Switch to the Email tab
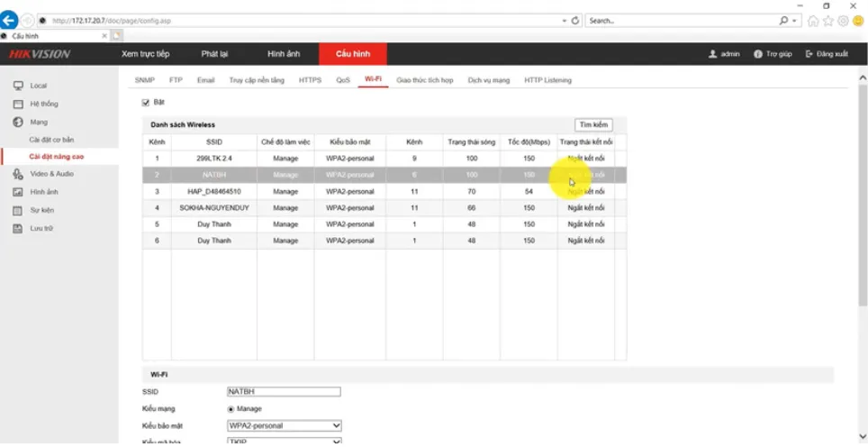 pyautogui.click(x=205, y=80)
